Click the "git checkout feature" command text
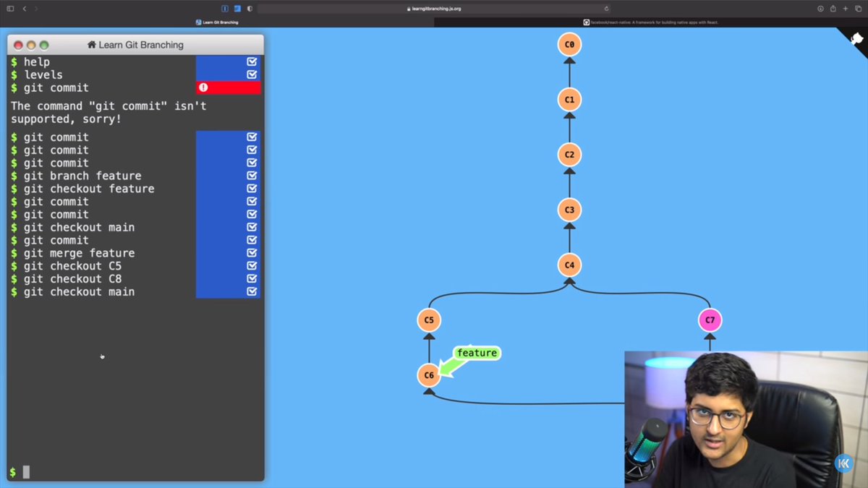868x488 pixels. click(x=89, y=189)
